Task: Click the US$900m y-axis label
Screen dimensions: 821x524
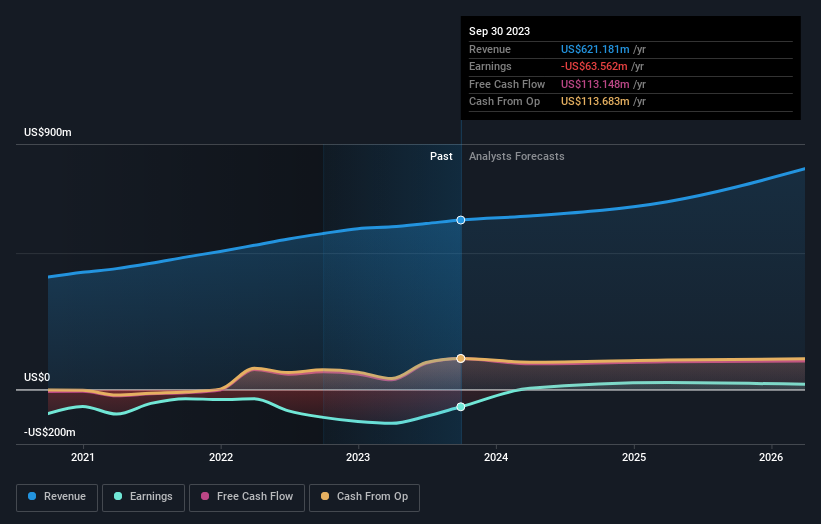Action: (x=48, y=132)
